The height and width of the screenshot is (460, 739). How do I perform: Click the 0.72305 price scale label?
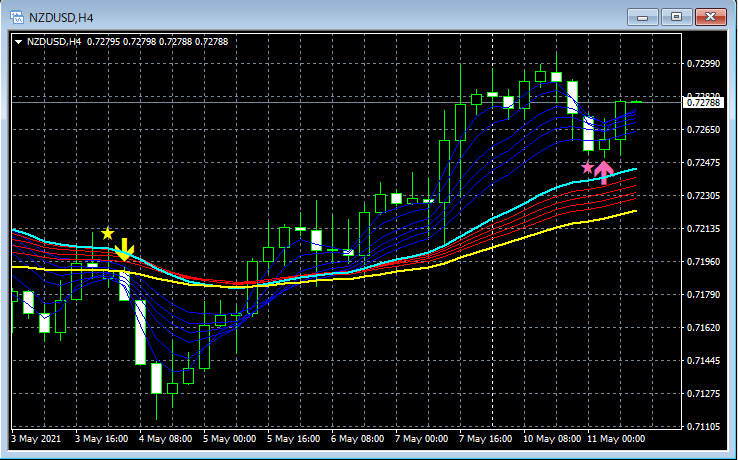704,196
